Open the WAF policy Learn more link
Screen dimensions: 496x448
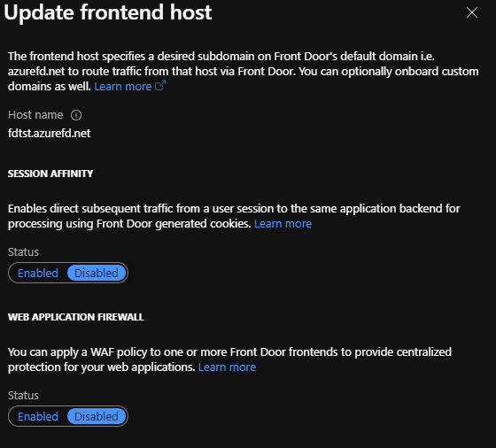pos(227,367)
